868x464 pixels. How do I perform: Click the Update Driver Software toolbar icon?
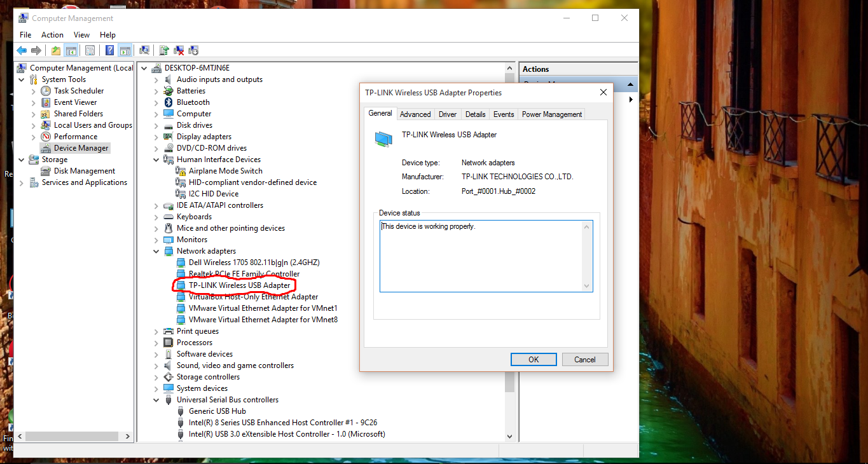[x=164, y=50]
